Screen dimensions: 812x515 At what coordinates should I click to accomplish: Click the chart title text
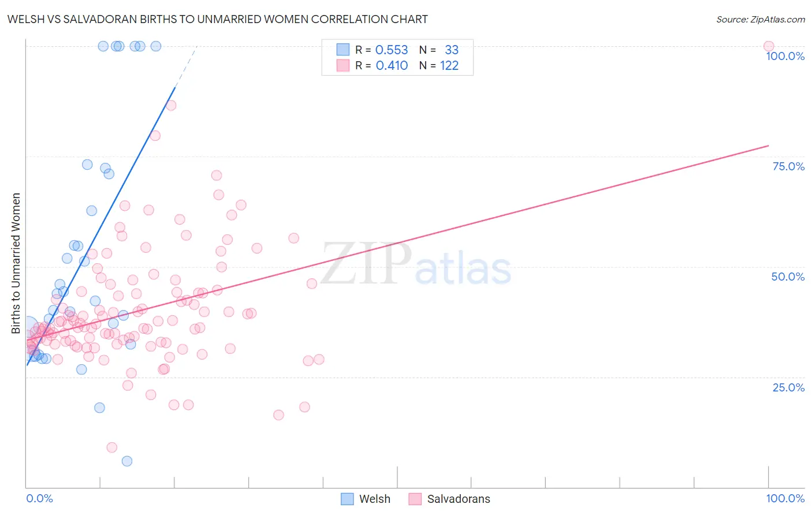pos(217,19)
